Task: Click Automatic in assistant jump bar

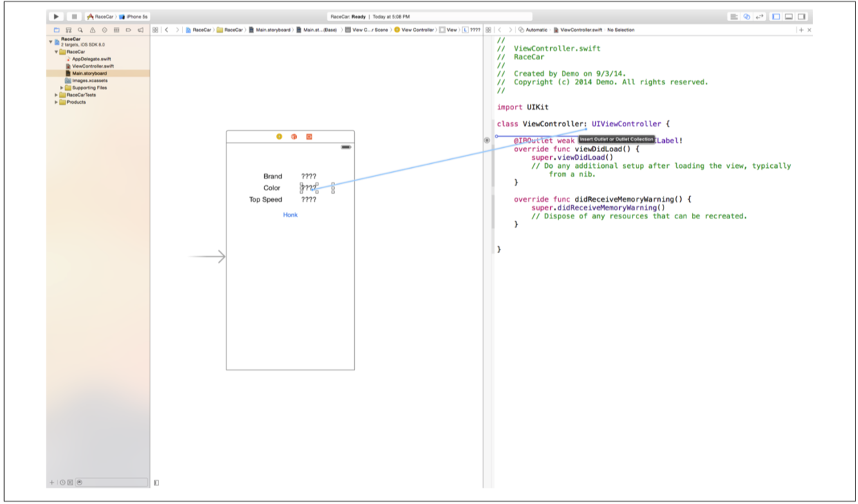Action: click(536, 30)
